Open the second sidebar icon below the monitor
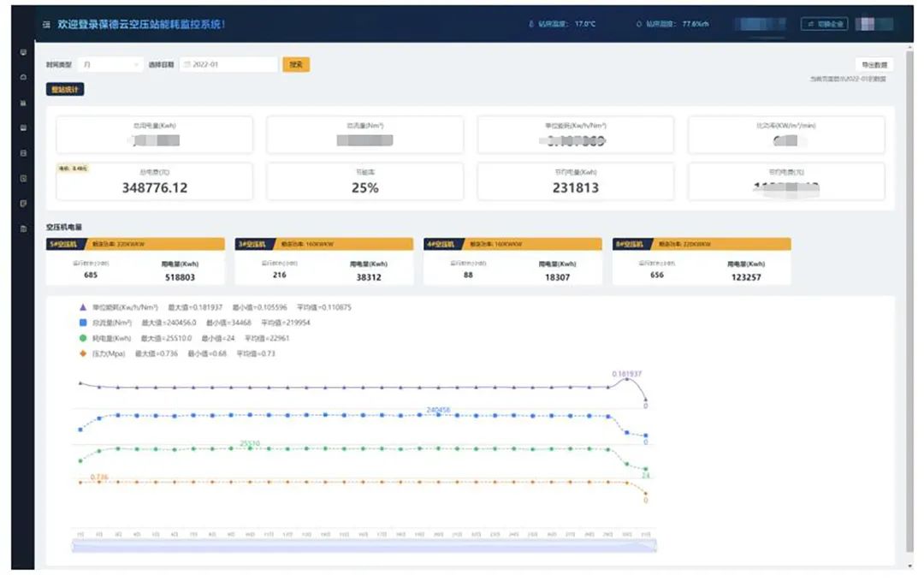The image size is (924, 581). [x=23, y=77]
